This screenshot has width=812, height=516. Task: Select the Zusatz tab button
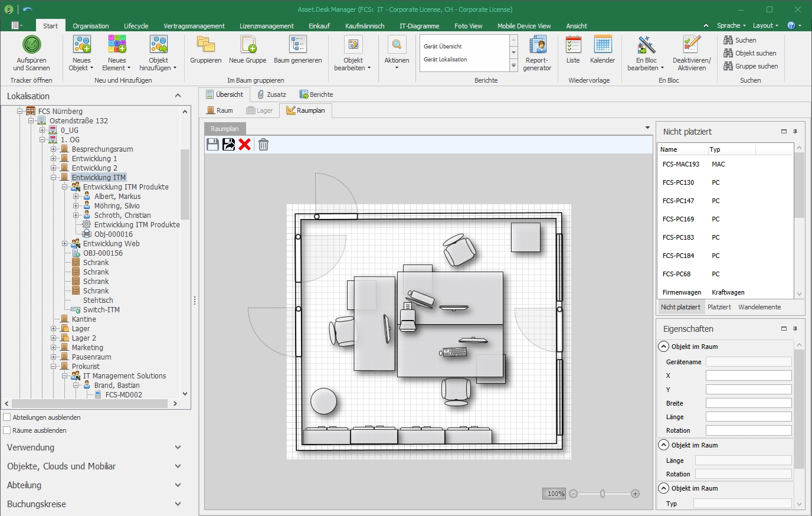coord(271,94)
